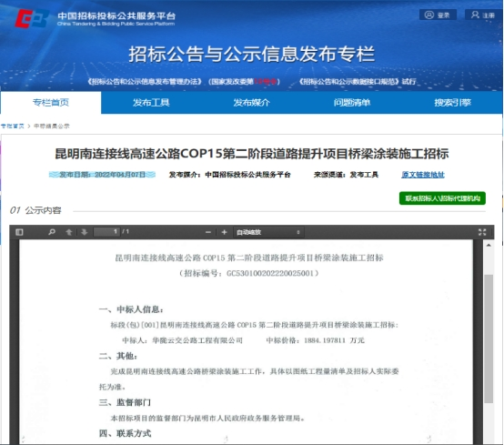This screenshot has width=504, height=445.
Task: Zoom in with the plus icon
Action: coord(225,232)
